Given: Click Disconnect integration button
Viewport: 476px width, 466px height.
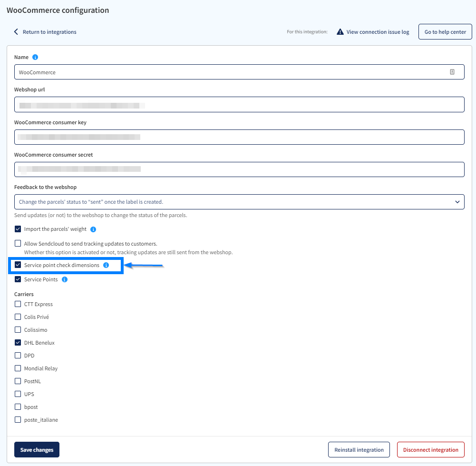Looking at the screenshot, I should coord(431,450).
